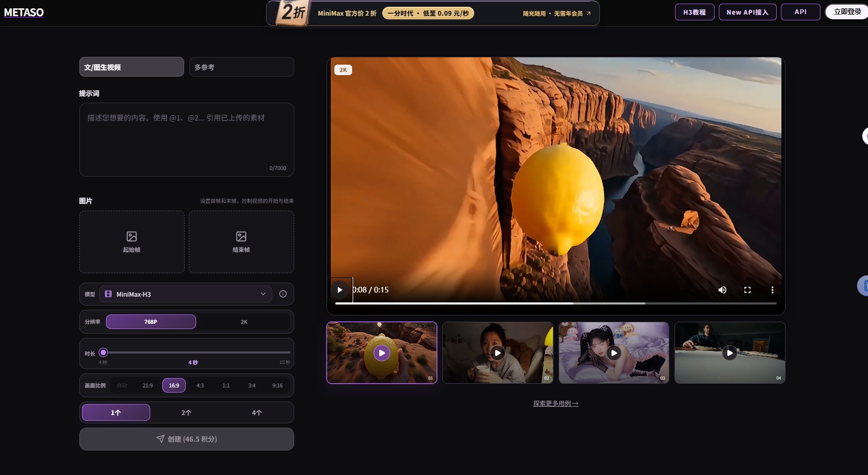Click the model info circle icon
868x475 pixels.
(x=283, y=294)
